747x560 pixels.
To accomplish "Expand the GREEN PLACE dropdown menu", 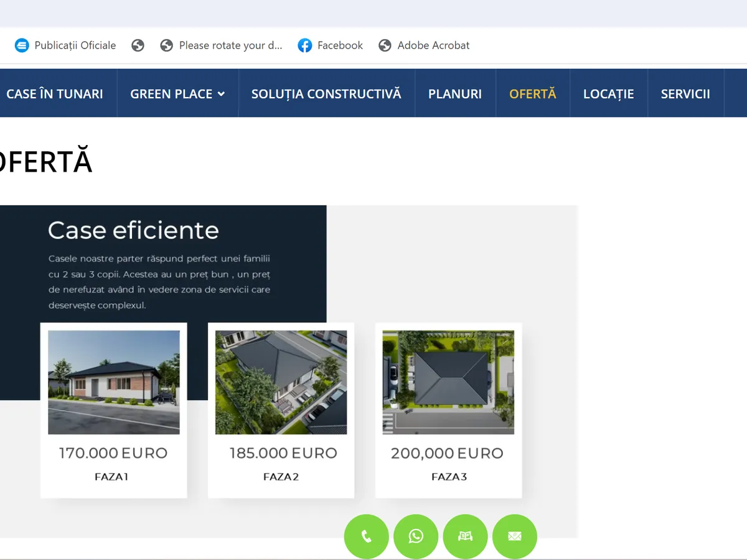I will click(x=177, y=94).
